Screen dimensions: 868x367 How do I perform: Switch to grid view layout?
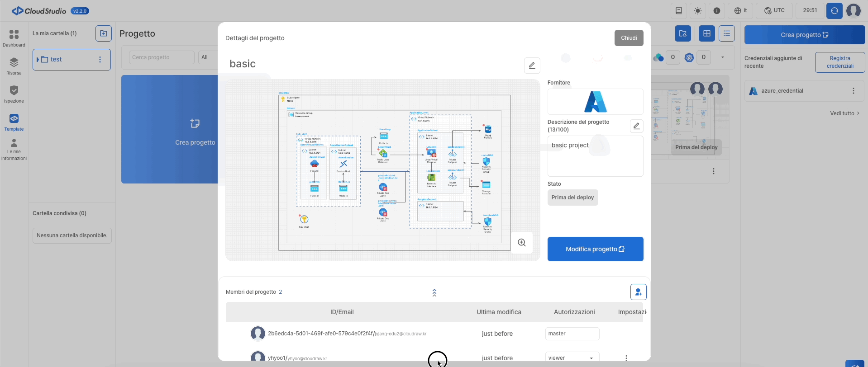(x=706, y=33)
